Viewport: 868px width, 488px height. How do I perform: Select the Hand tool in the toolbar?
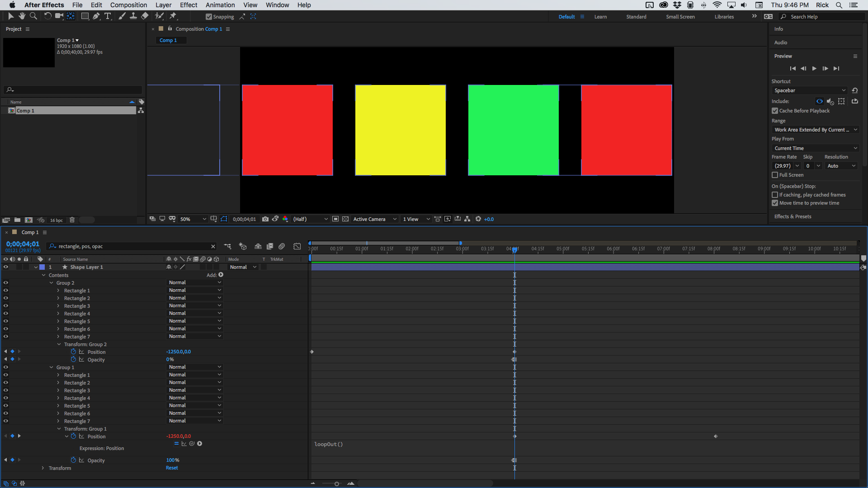(x=22, y=16)
